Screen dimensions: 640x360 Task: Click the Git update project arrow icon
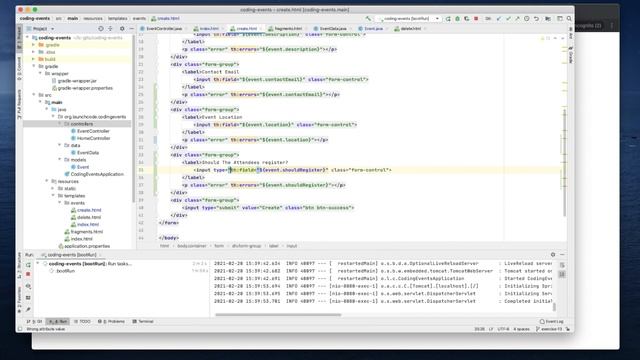[x=498, y=19]
